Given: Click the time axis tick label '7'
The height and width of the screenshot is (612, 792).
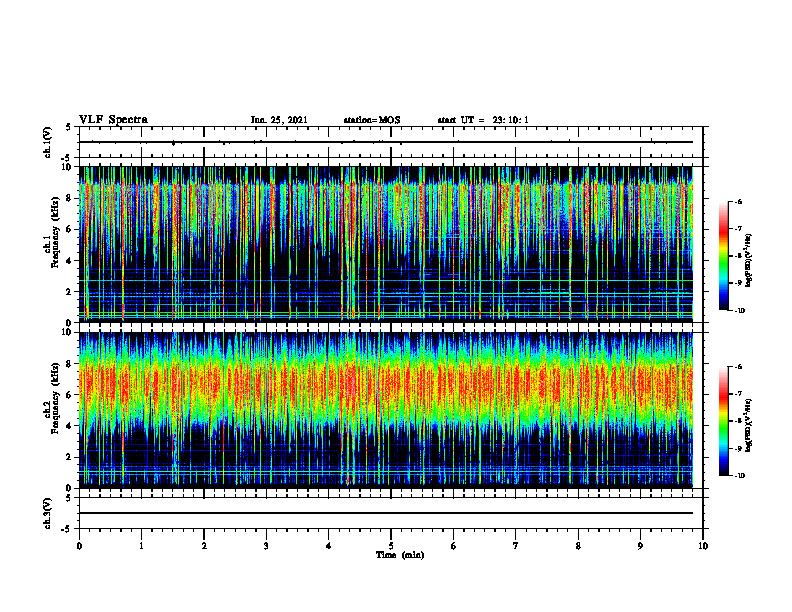Looking at the screenshot, I should click(516, 546).
